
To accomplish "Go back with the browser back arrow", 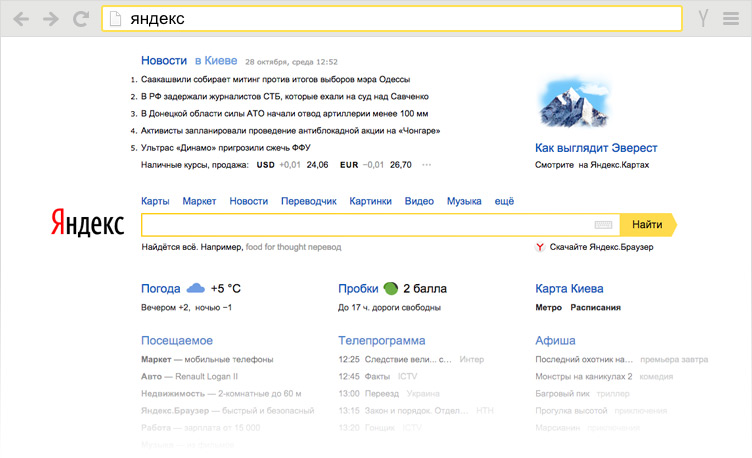I will click(x=21, y=19).
